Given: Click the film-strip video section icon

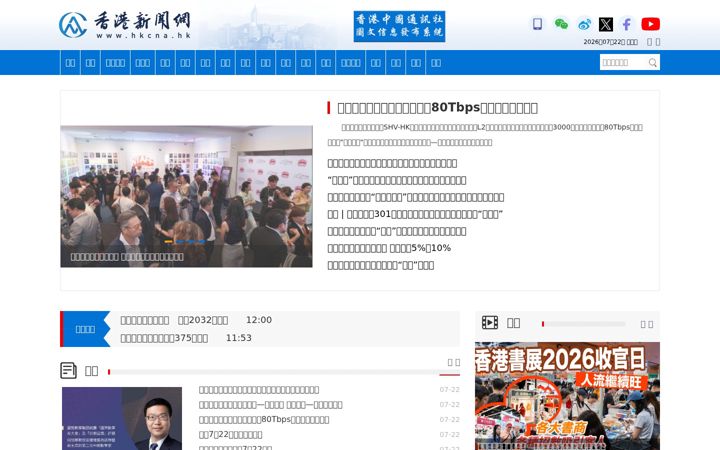Looking at the screenshot, I should click(490, 323).
